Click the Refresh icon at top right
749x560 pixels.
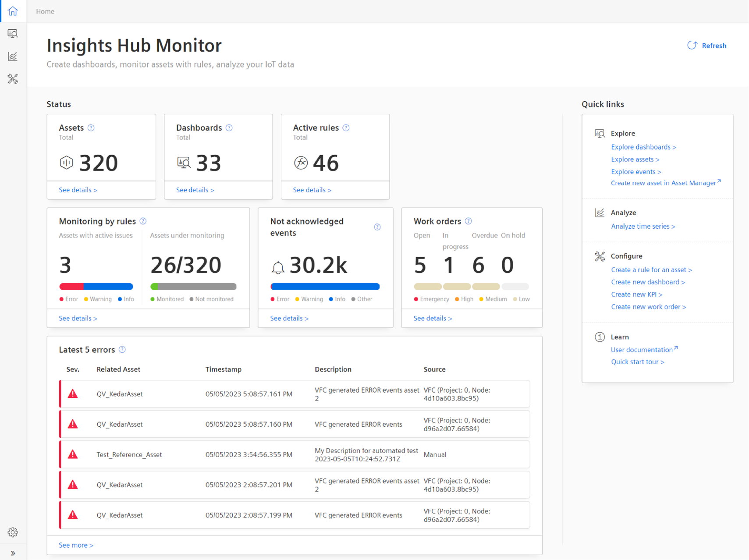click(692, 45)
